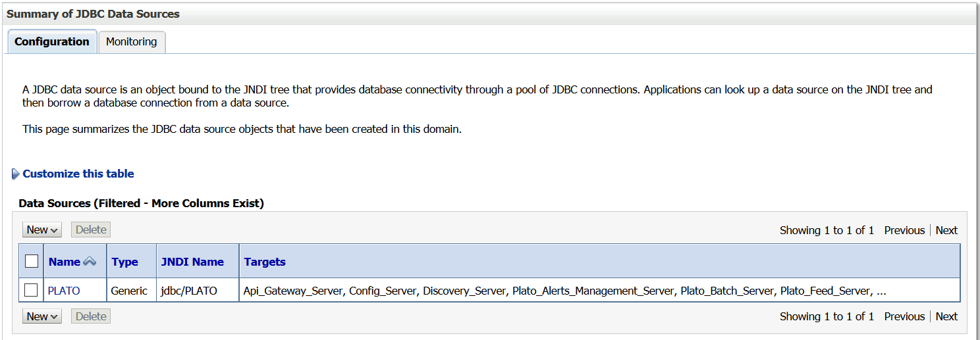Check the PLATO data source row checkbox
This screenshot has height=340, width=980.
click(31, 290)
